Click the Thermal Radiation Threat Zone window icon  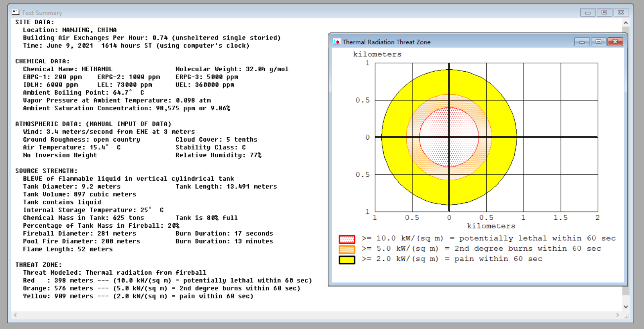click(x=336, y=42)
